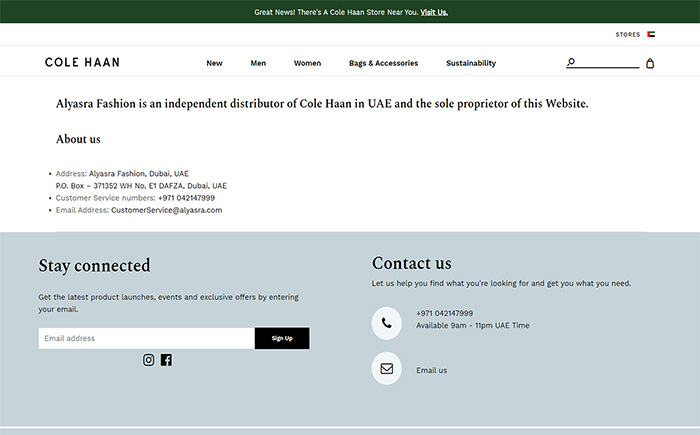Open the New menu
This screenshot has height=435, width=700.
coord(214,63)
